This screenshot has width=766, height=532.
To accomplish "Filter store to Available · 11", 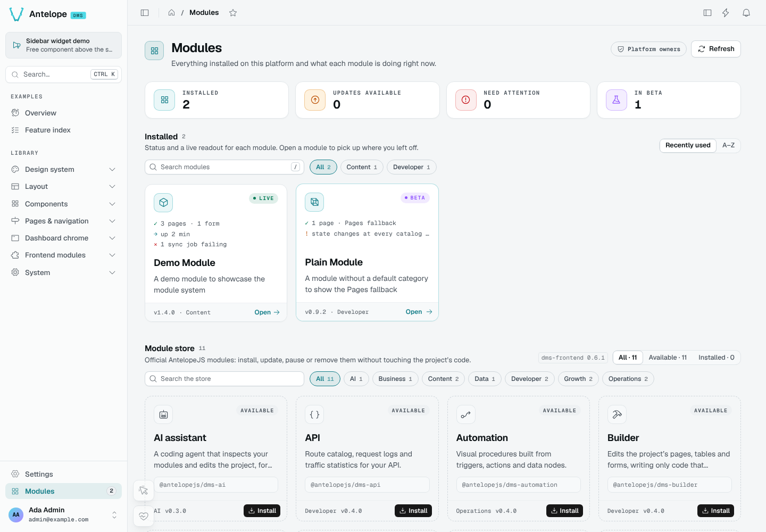I will pyautogui.click(x=668, y=358).
